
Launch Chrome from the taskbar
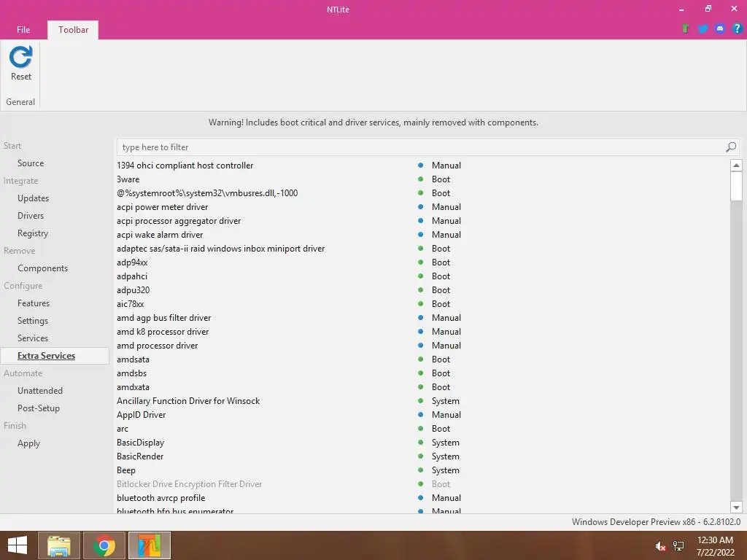(x=104, y=545)
